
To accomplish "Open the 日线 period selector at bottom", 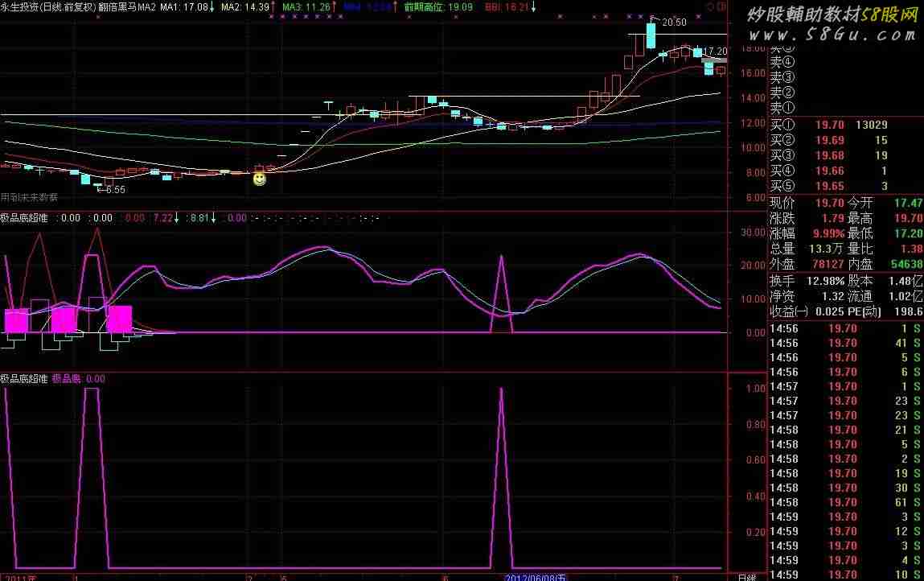I will tap(746, 576).
